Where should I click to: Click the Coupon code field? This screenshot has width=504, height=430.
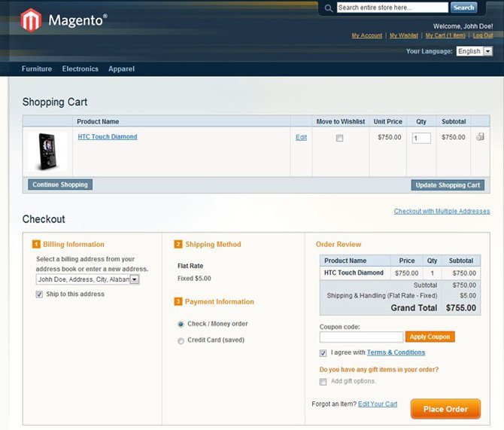tap(361, 337)
